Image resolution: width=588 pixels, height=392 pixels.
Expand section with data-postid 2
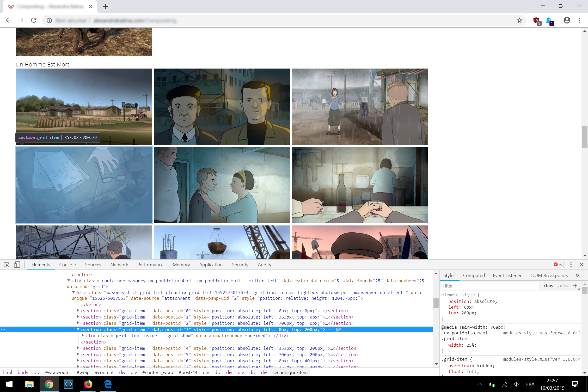click(x=78, y=323)
